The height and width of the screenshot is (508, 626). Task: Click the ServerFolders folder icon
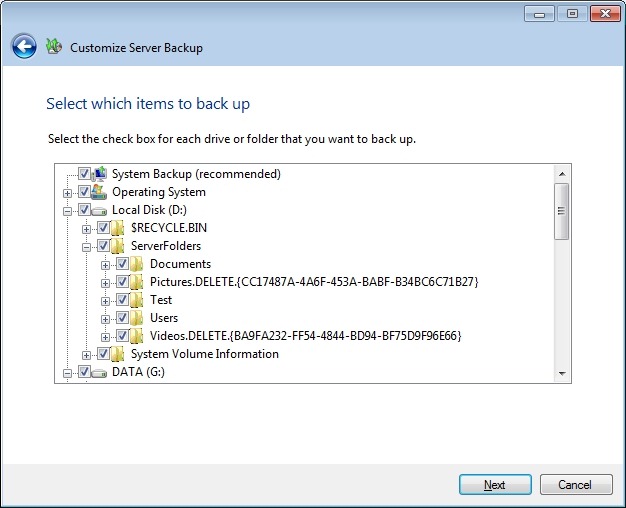coord(119,246)
